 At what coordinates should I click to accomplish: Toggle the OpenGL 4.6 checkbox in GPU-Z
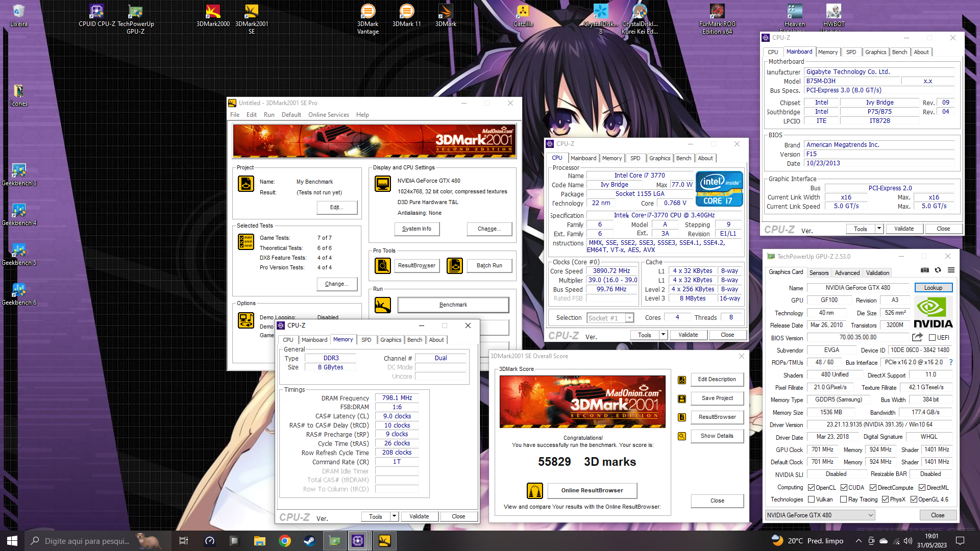click(914, 499)
